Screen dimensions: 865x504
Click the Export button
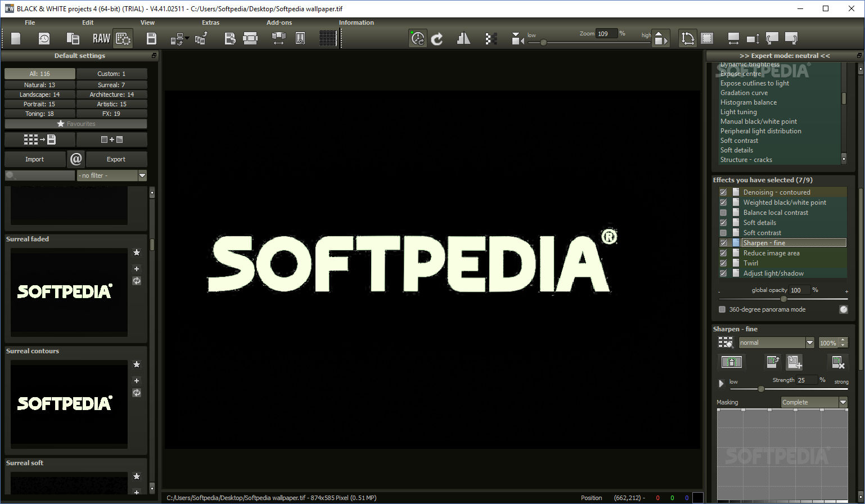pyautogui.click(x=116, y=159)
